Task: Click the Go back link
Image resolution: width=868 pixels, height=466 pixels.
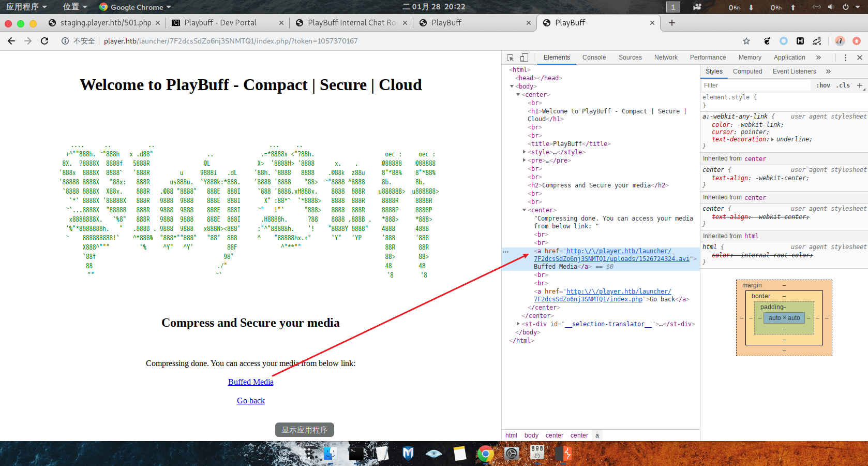Action: pyautogui.click(x=251, y=401)
